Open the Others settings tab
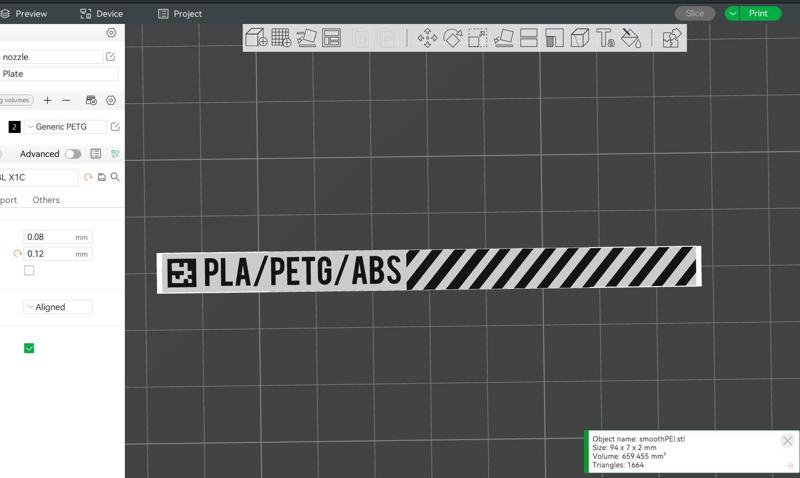Image resolution: width=800 pixels, height=478 pixels. coord(46,200)
